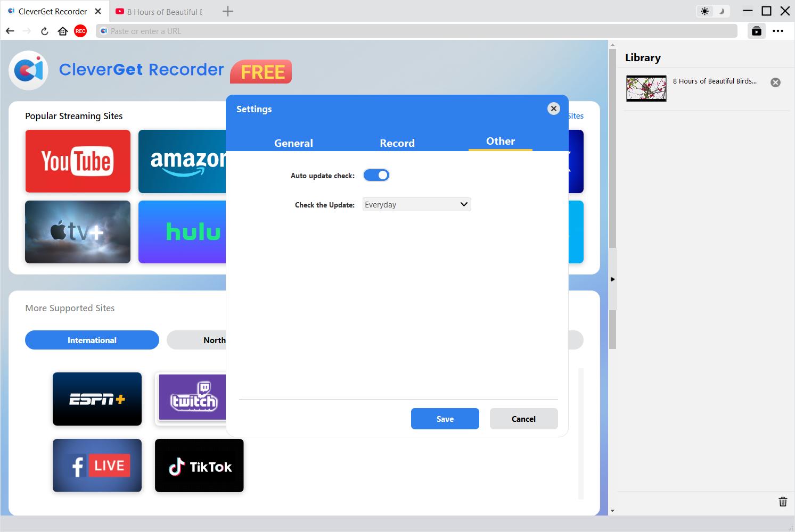
Task: Open the Amazon streaming site tile
Action: coord(182,161)
